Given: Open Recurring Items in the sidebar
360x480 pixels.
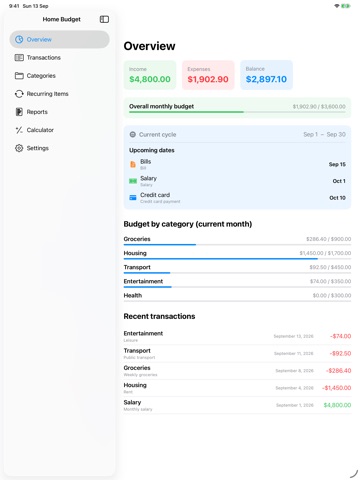Looking at the screenshot, I should (59, 94).
